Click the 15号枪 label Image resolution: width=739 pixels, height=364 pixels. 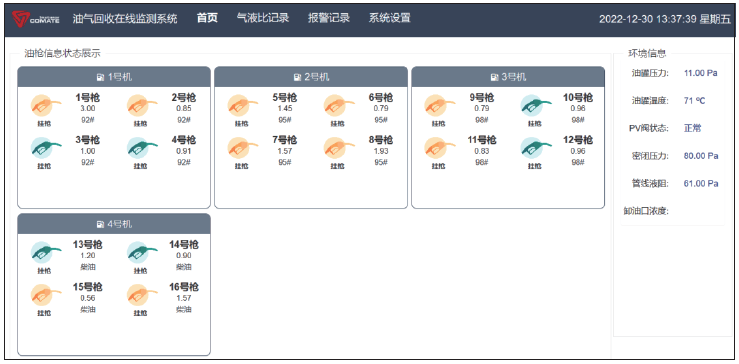88,287
